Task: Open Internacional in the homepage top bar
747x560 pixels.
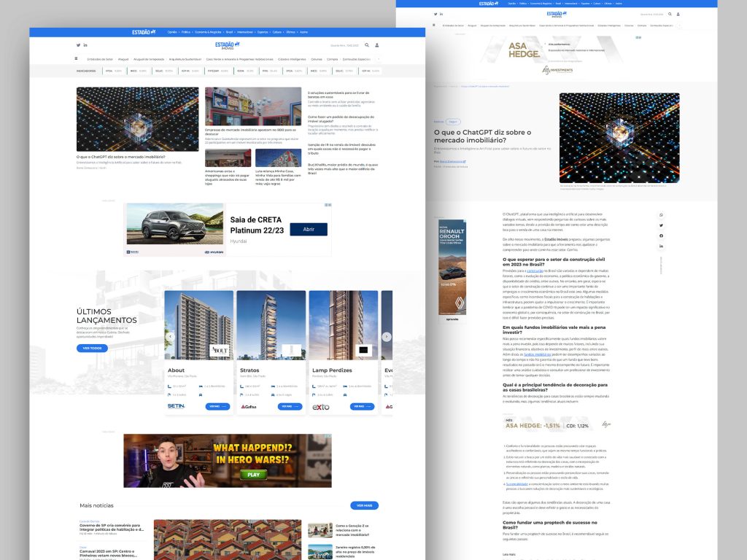Action: click(245, 32)
